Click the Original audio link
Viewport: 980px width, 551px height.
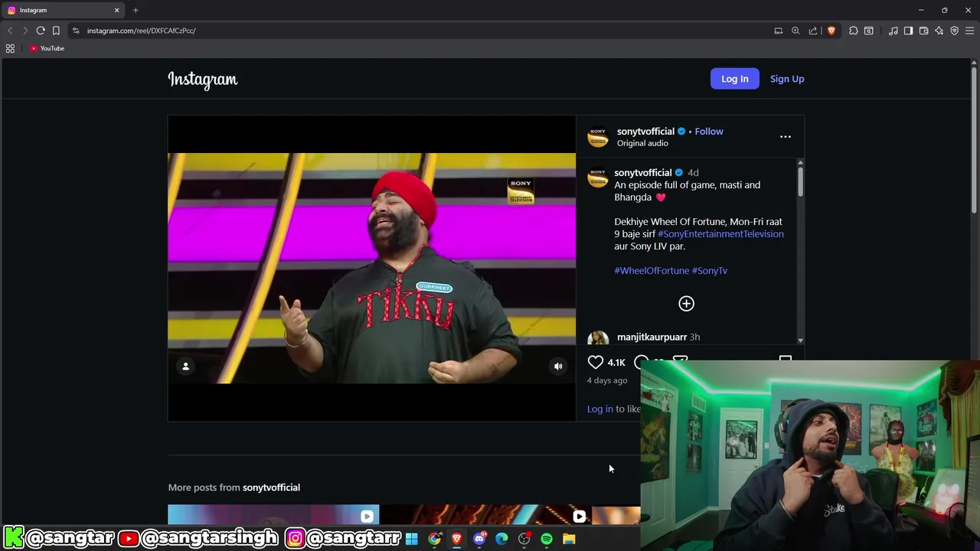642,143
